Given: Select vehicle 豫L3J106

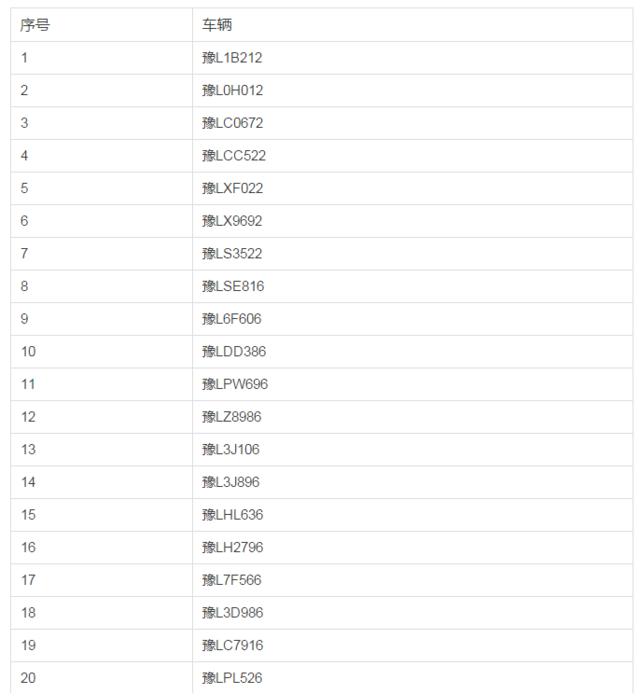Looking at the screenshot, I should pyautogui.click(x=230, y=449).
